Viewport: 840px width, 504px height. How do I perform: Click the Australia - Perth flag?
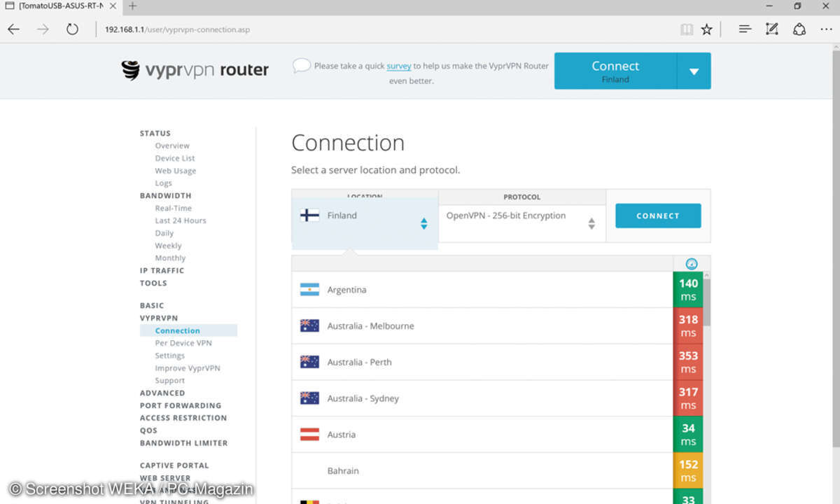309,362
